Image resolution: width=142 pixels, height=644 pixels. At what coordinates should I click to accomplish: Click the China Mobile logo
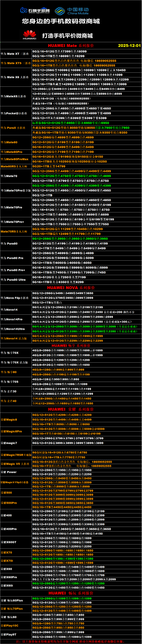(x=72, y=11)
